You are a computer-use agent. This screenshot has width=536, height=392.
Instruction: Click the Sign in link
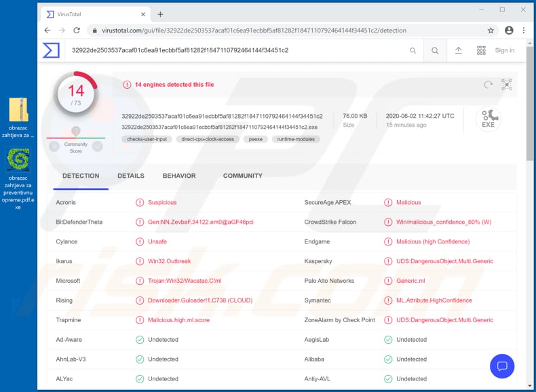(x=505, y=51)
